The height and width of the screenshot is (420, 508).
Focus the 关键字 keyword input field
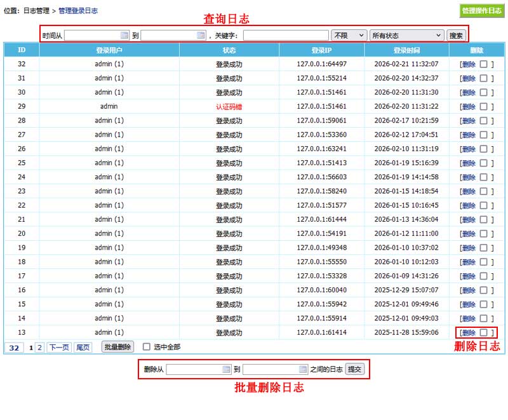(x=285, y=36)
